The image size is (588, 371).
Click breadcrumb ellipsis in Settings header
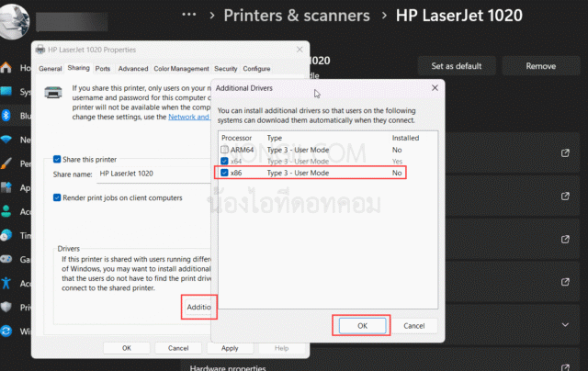tap(189, 15)
